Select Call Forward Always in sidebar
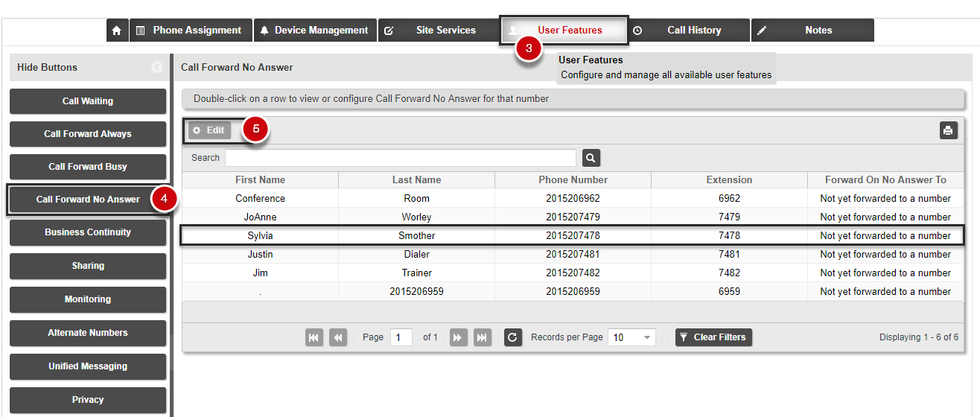The image size is (980, 417). coord(88,134)
